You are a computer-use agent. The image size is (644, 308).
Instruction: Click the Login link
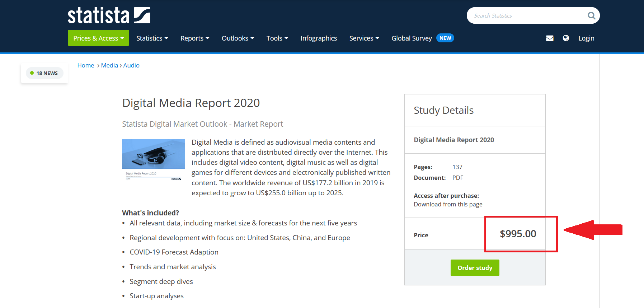click(x=586, y=38)
